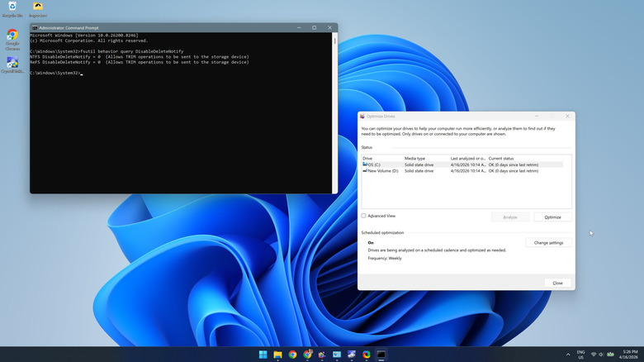
Task: Open the multicolor swirl browser taskbar icon
Action: (x=367, y=355)
